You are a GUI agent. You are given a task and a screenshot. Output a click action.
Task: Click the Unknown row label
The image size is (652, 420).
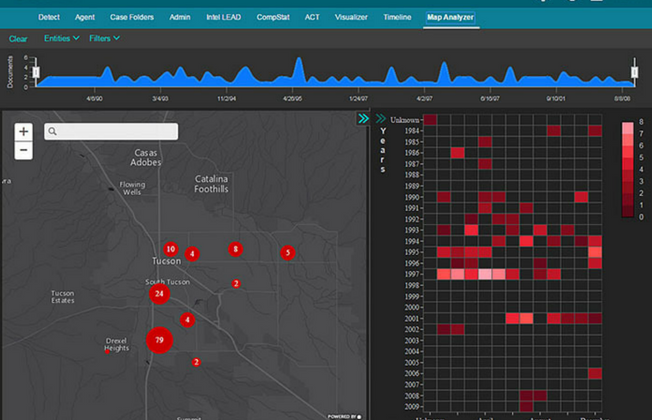pos(405,120)
